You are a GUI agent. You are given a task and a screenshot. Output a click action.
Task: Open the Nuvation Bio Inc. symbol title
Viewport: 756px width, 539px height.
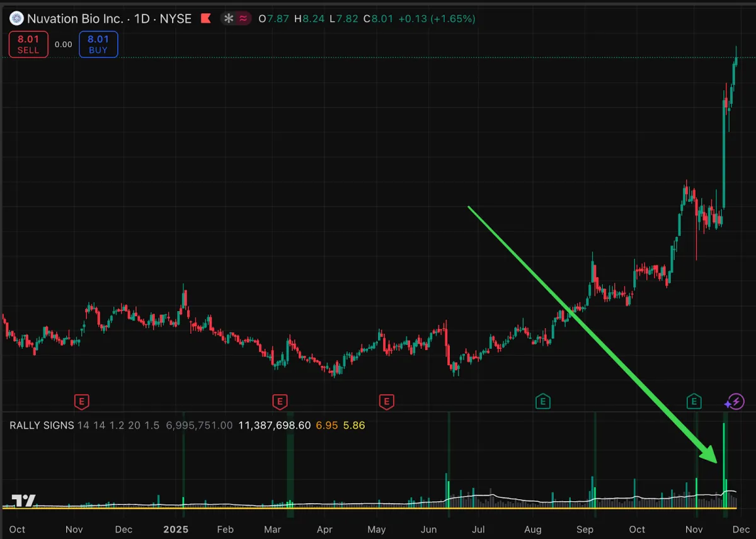[109, 18]
